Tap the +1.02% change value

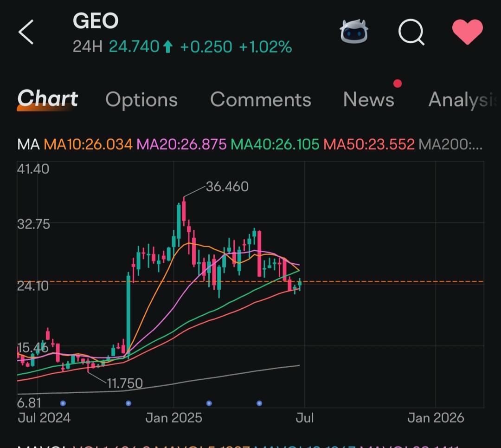point(265,47)
